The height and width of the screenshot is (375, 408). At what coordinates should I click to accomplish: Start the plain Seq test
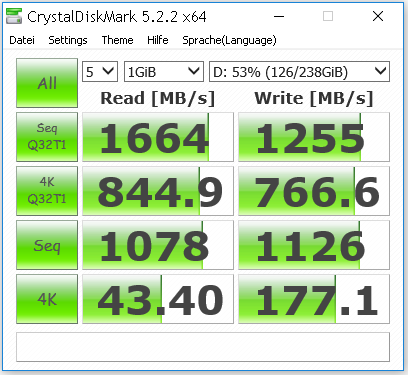point(47,245)
